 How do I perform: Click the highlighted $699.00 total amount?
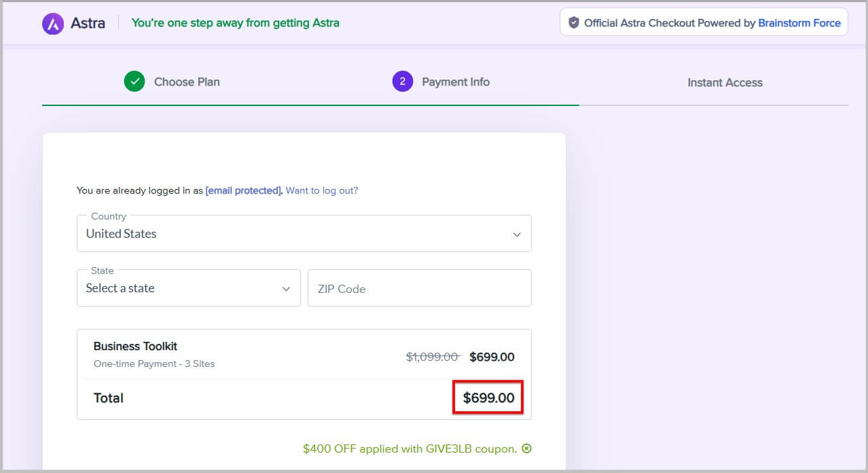pyautogui.click(x=488, y=398)
